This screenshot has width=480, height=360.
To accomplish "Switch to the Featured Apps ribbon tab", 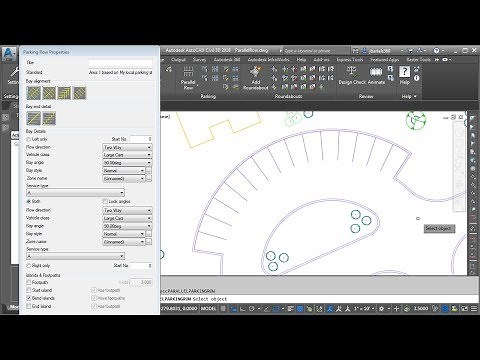I will (385, 60).
